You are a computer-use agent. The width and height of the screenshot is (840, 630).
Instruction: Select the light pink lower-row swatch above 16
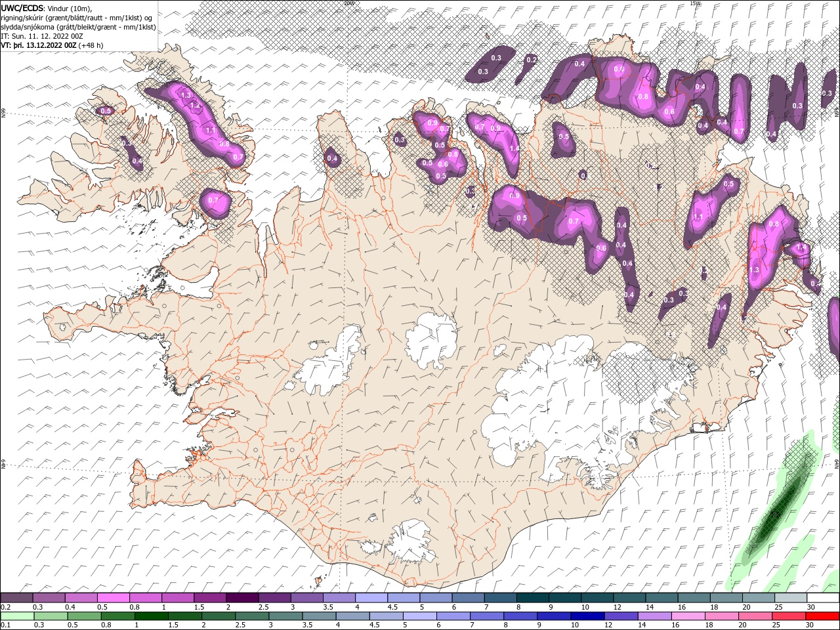click(x=688, y=616)
